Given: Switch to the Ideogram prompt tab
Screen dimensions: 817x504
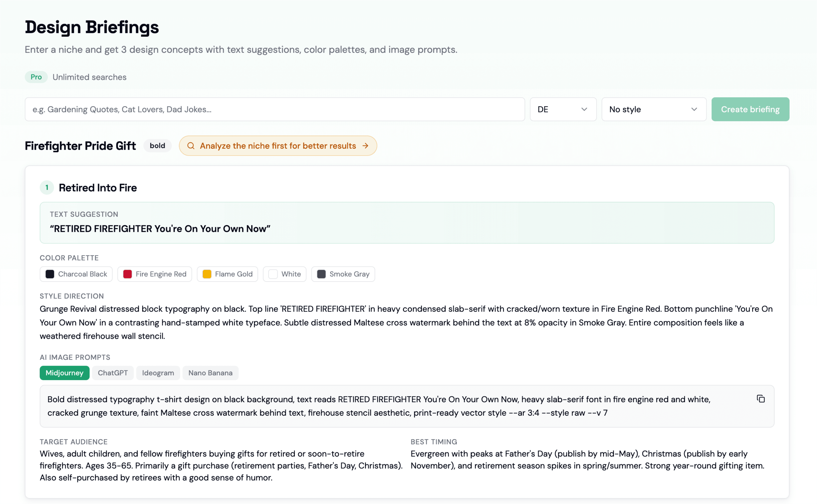Looking at the screenshot, I should (158, 373).
